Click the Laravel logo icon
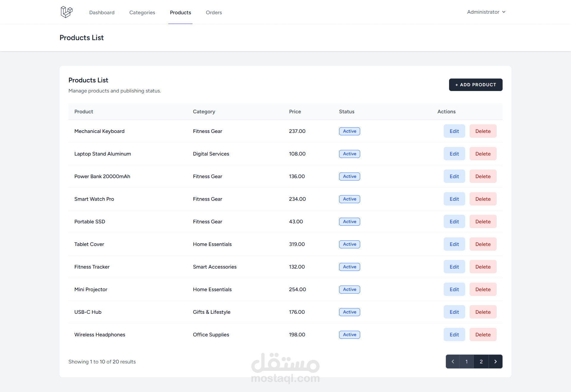Image resolution: width=571 pixels, height=392 pixels. [x=66, y=12]
